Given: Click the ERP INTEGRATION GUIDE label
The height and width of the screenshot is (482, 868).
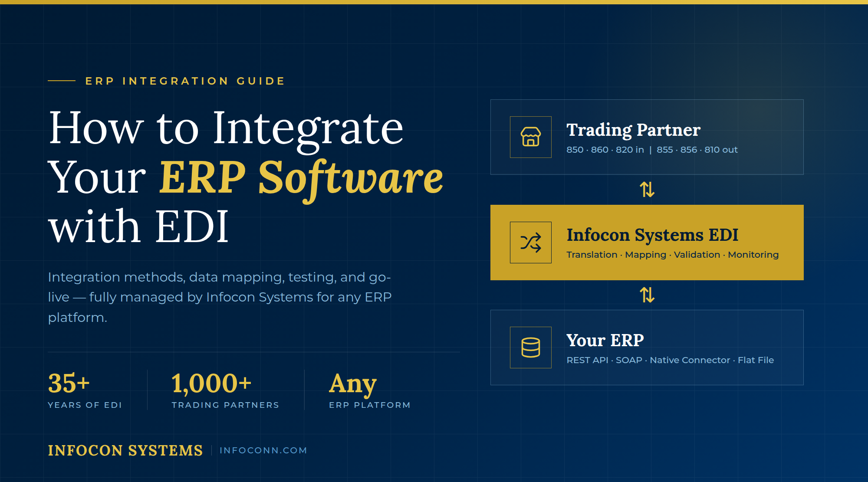Looking at the screenshot, I should tap(185, 81).
